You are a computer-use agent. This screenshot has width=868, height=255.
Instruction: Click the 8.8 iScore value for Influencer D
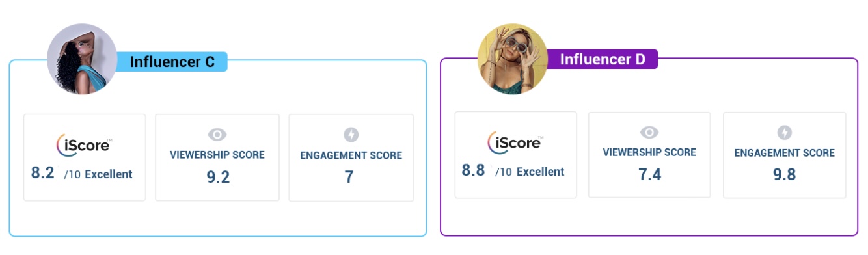point(474,170)
